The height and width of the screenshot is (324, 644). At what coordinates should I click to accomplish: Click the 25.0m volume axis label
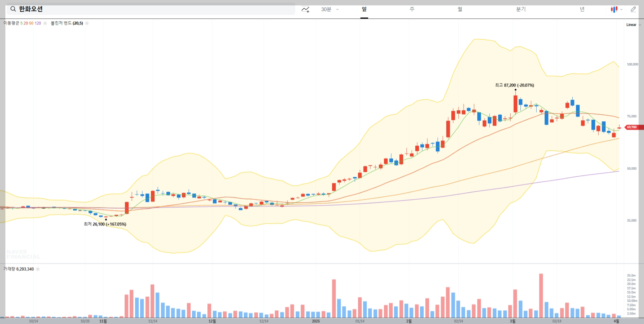(x=631, y=275)
